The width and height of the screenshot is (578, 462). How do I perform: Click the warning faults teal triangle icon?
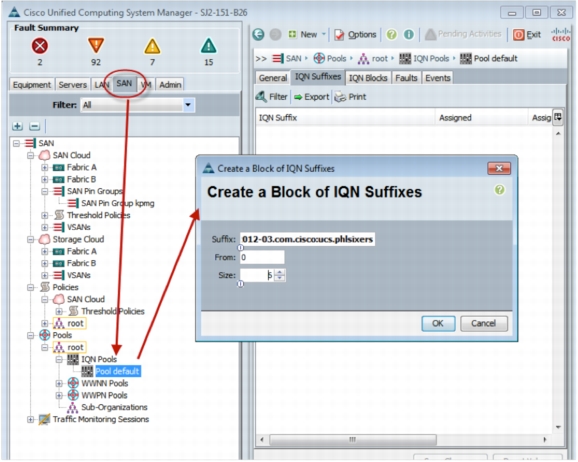coord(209,46)
